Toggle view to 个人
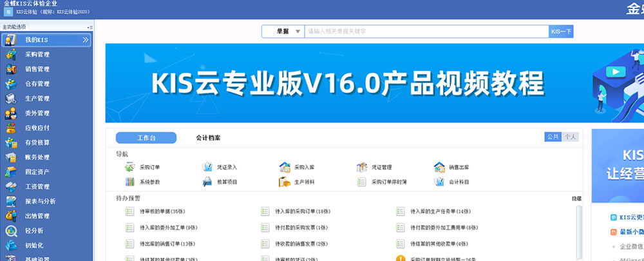The width and height of the screenshot is (644, 261). click(x=570, y=137)
